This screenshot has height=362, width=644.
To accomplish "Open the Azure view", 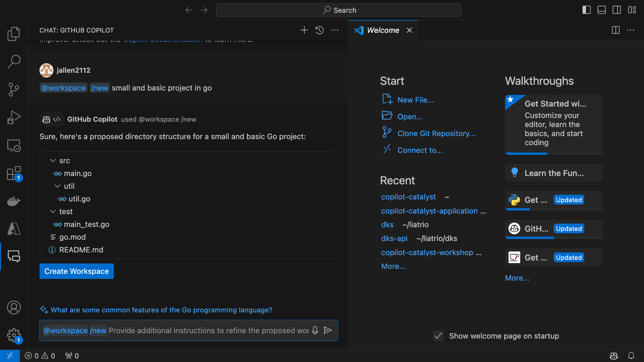I will point(14,229).
